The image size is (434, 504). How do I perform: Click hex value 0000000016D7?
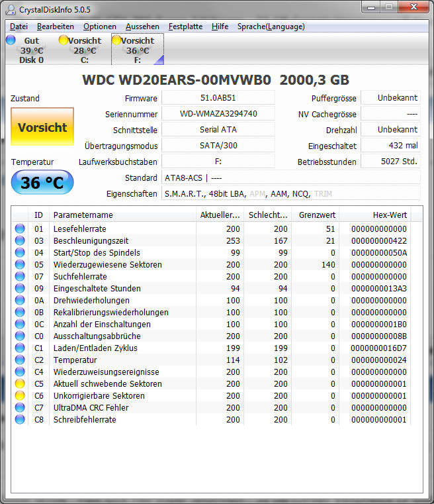379,348
